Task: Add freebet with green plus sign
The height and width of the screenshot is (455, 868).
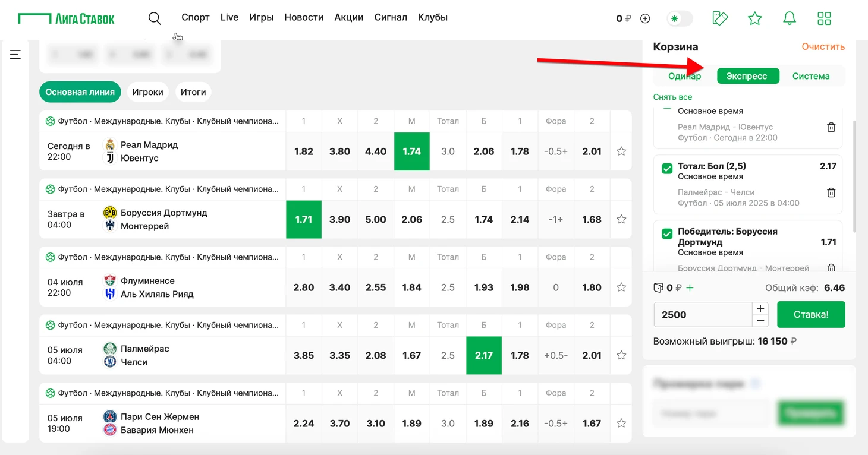Action: coord(690,288)
